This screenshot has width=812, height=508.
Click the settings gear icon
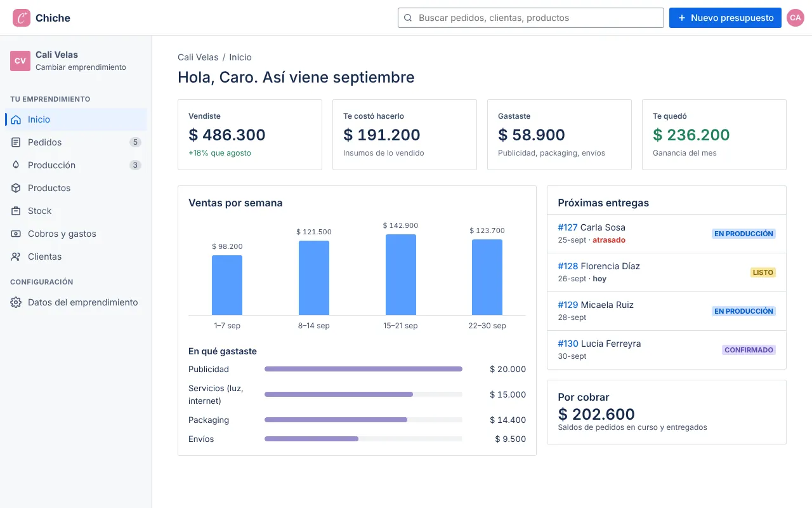[x=16, y=302]
